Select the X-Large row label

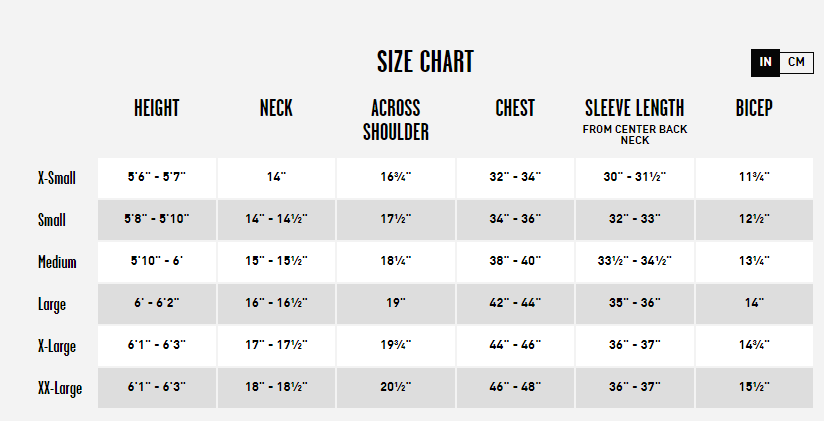pos(57,346)
